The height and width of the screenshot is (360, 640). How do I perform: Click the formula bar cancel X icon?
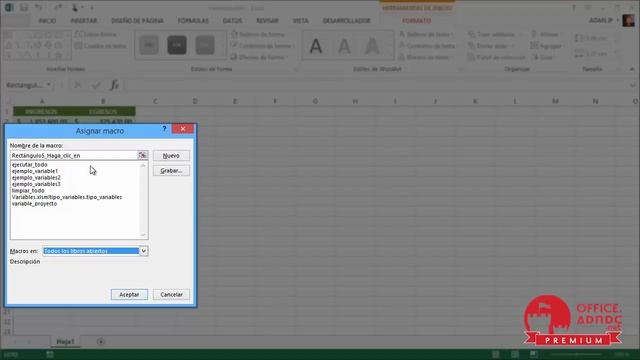(77, 85)
